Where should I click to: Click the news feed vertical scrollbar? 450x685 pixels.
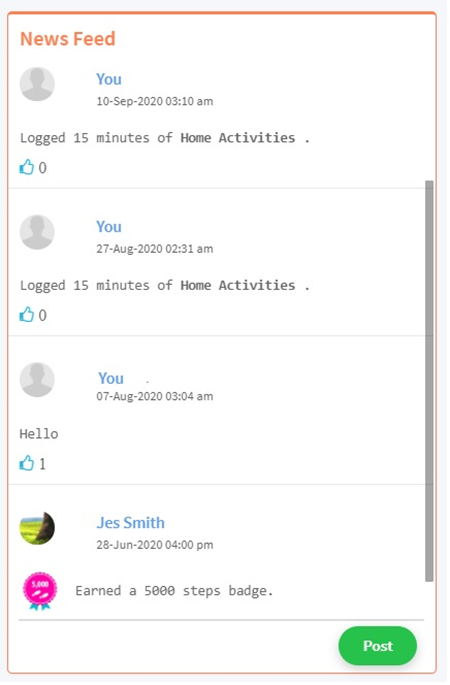coord(430,382)
